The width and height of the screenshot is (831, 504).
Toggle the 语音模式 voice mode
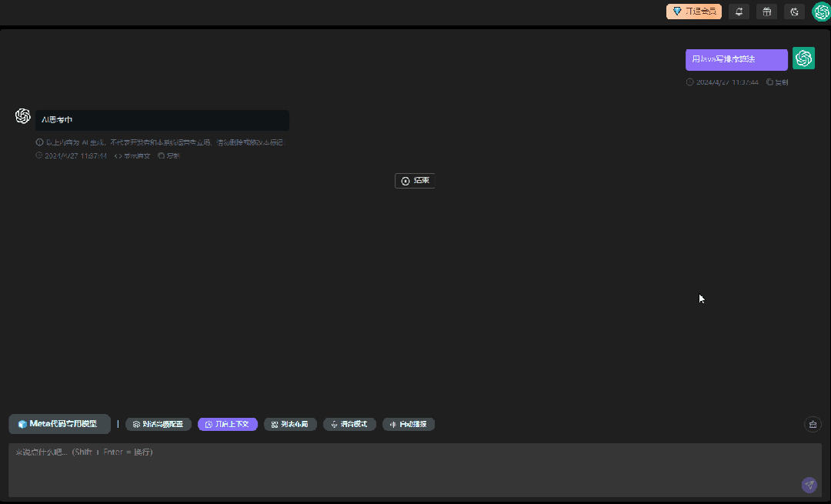tap(349, 425)
